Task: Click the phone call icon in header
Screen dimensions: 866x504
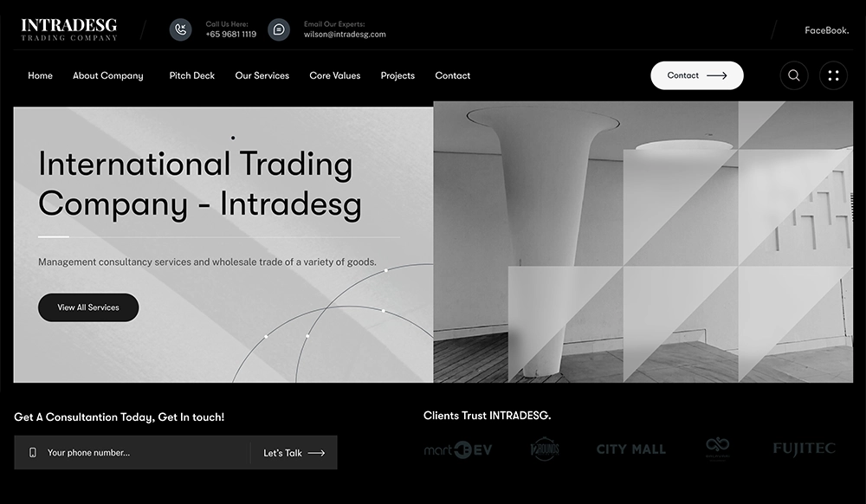Action: 180,29
